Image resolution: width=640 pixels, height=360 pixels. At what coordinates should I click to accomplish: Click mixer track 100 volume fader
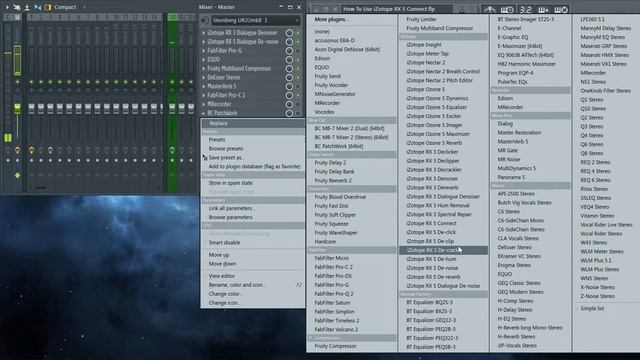(172, 109)
